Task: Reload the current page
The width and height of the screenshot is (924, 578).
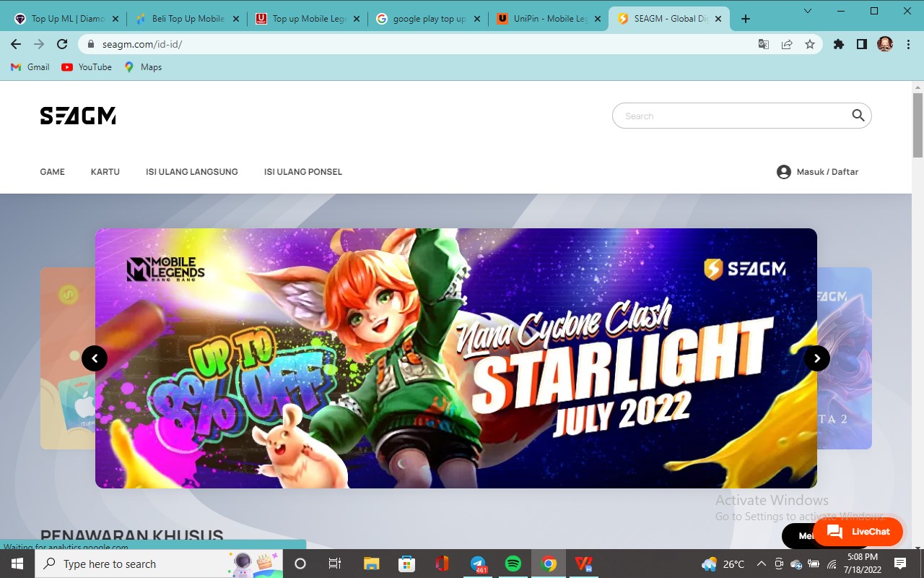Action: [62, 44]
